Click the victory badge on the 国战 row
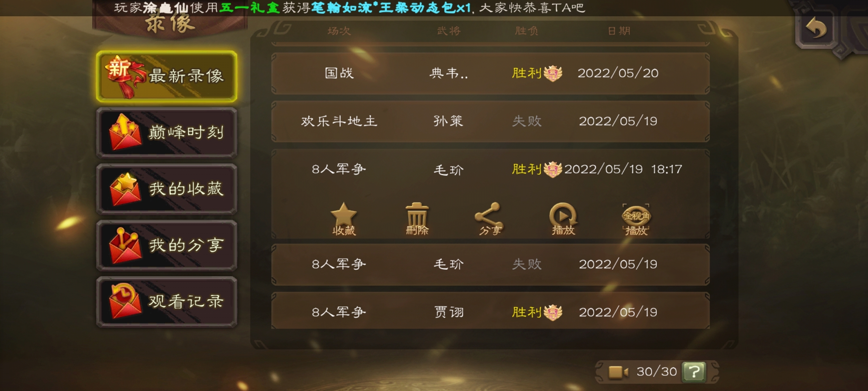Screen dimensions: 868x391 pos(553,73)
